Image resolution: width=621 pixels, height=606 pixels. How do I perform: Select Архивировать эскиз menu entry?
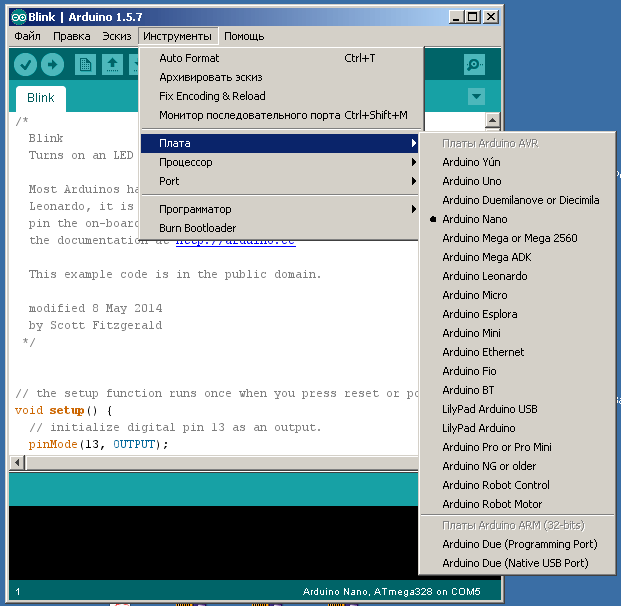click(x=280, y=77)
